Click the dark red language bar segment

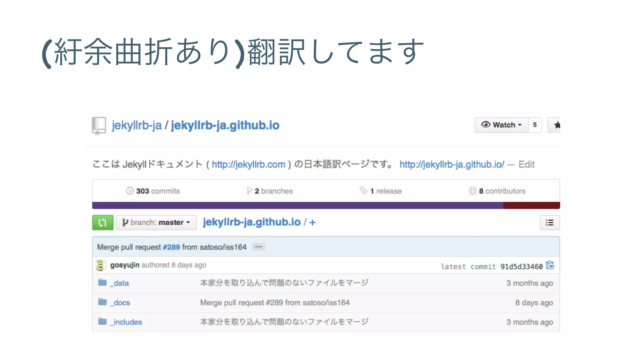coord(531,206)
